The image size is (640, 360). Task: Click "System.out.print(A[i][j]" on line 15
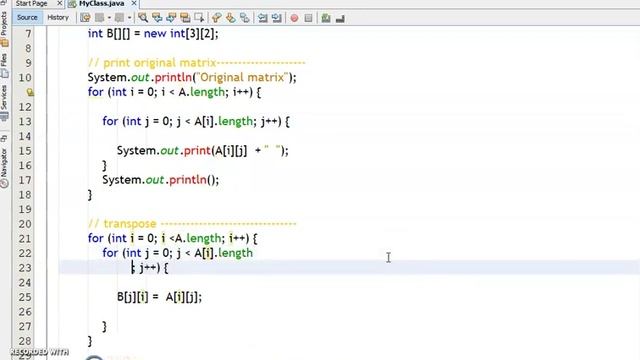pyautogui.click(x=182, y=151)
